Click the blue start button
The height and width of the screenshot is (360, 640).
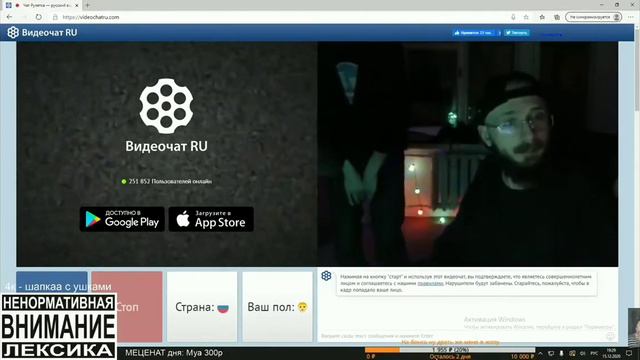pos(52,282)
